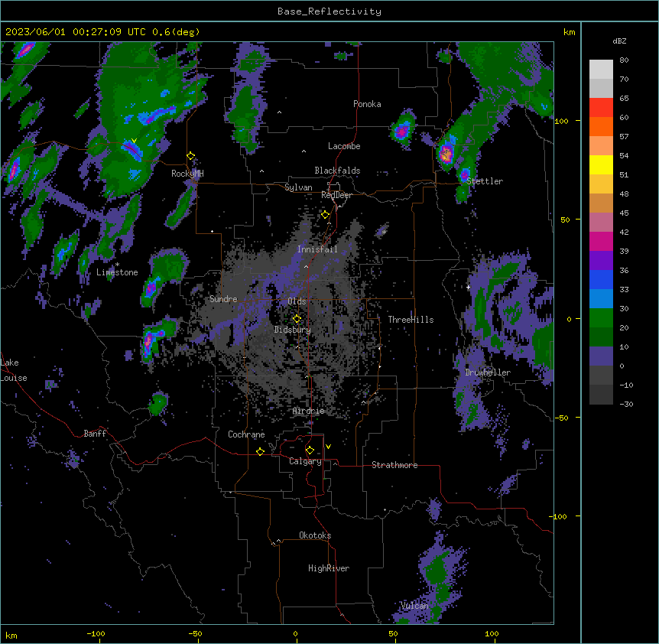Pick the yellow 51-54 dBZ legend swatch
The image size is (659, 644).
[x=601, y=164]
